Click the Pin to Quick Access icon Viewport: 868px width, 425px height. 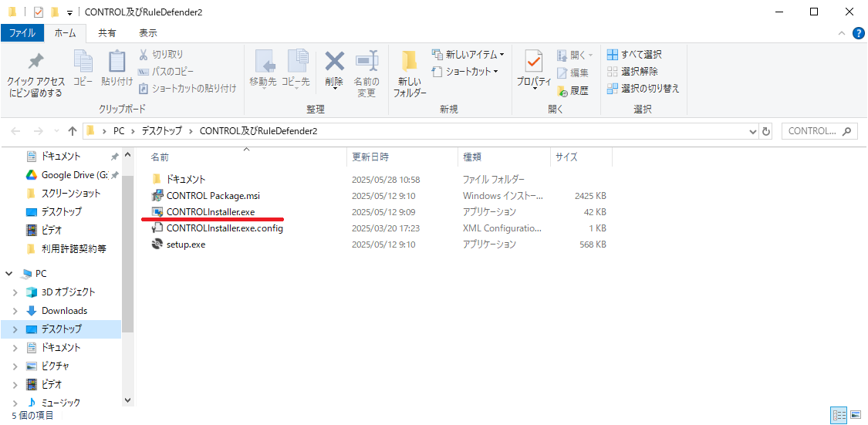[x=35, y=62]
